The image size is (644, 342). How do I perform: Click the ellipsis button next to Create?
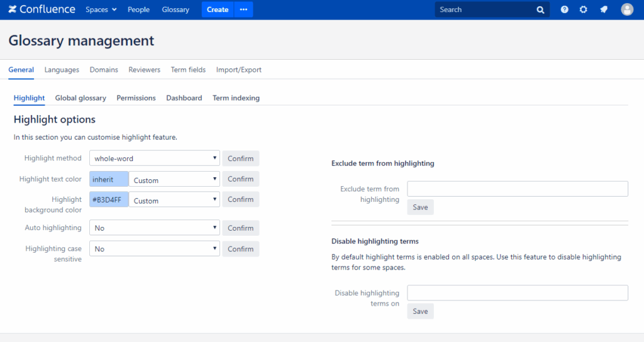point(243,9)
